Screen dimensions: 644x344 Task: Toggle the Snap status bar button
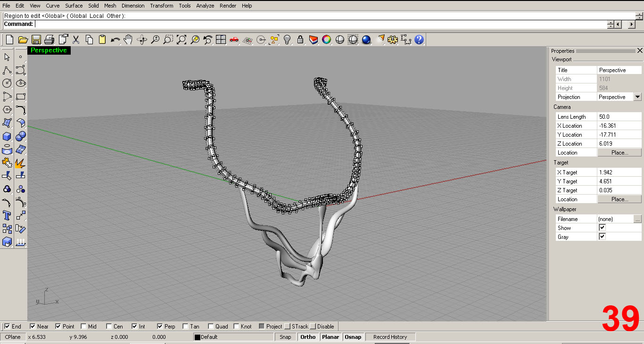point(285,337)
